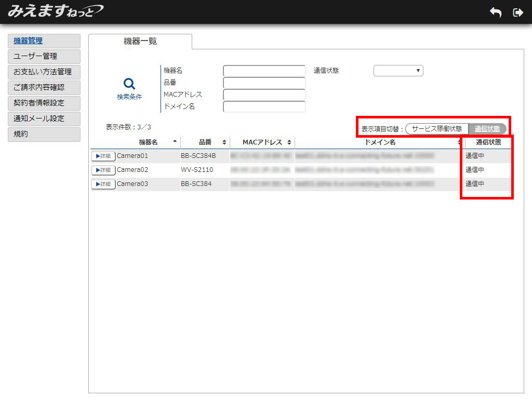Sort the ドメイン名 column by its arrow
The height and width of the screenshot is (399, 532).
point(459,141)
